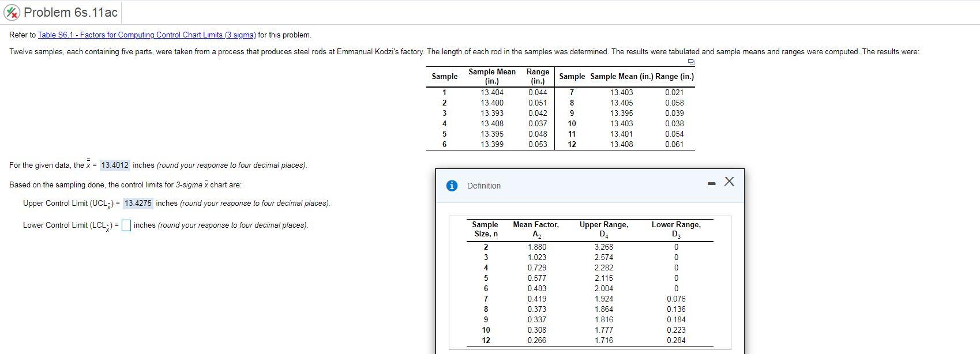The height and width of the screenshot is (354, 980).
Task: Click sample 4 range 0.037
Action: [x=538, y=123]
